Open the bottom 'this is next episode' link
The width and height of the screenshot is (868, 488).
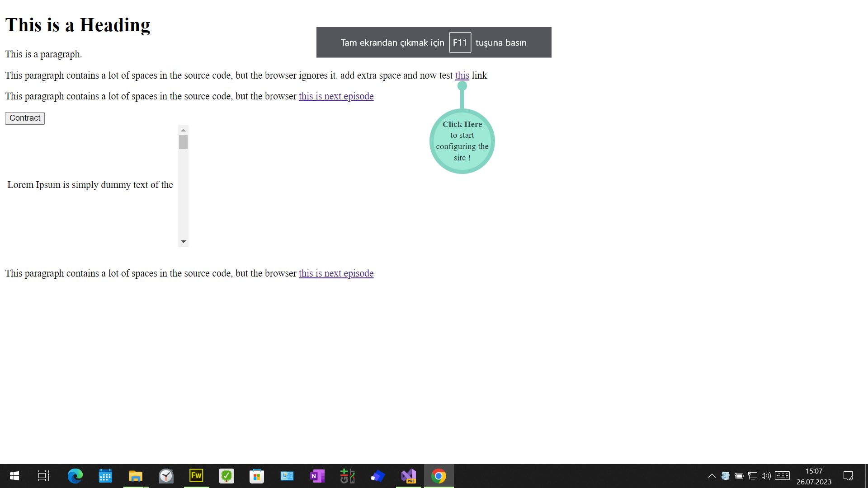point(336,273)
